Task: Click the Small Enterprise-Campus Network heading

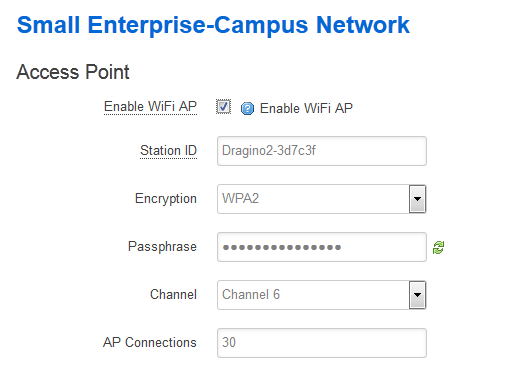Action: (213, 25)
